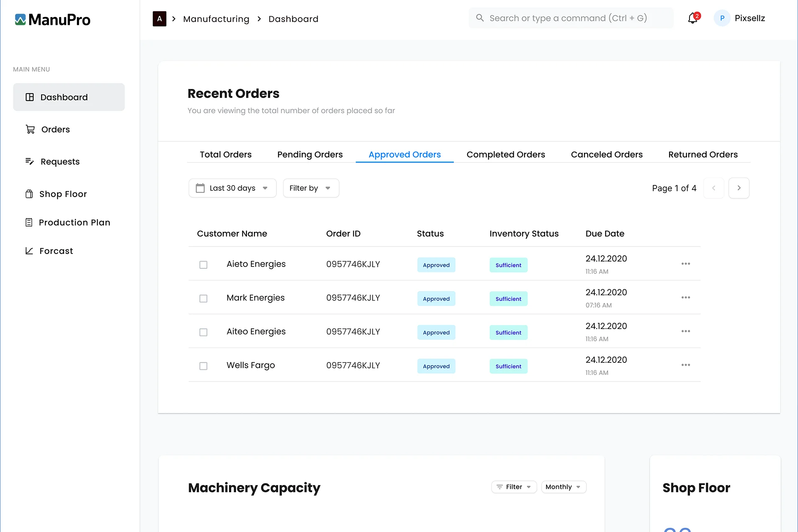Open more options for the Aieto Energies row
This screenshot has width=798, height=532.
(685, 264)
